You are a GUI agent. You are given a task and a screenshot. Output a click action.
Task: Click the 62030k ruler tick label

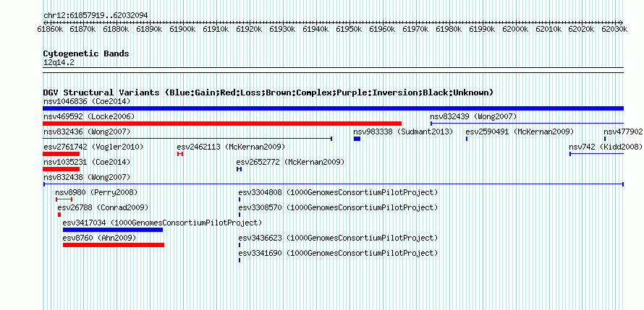pos(615,29)
